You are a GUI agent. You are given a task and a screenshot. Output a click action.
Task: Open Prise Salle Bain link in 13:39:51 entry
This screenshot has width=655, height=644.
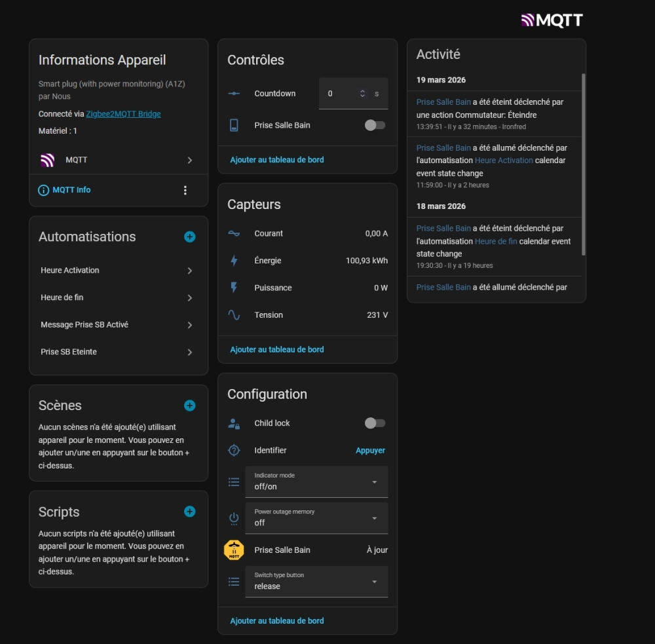443,102
